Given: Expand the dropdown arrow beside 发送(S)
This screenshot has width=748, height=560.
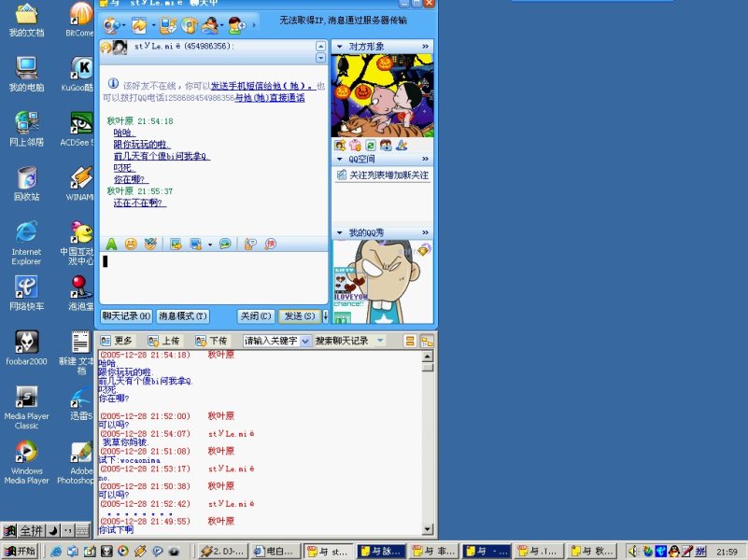Looking at the screenshot, I should coord(325,316).
